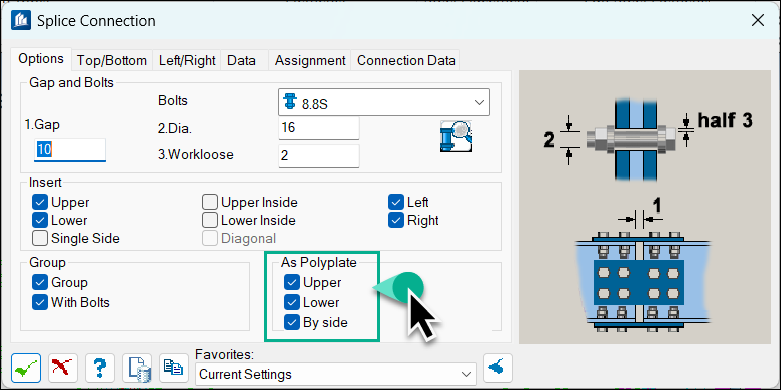The image size is (781, 390).
Task: Enable the Upper Inside checkbox
Action: click(210, 203)
